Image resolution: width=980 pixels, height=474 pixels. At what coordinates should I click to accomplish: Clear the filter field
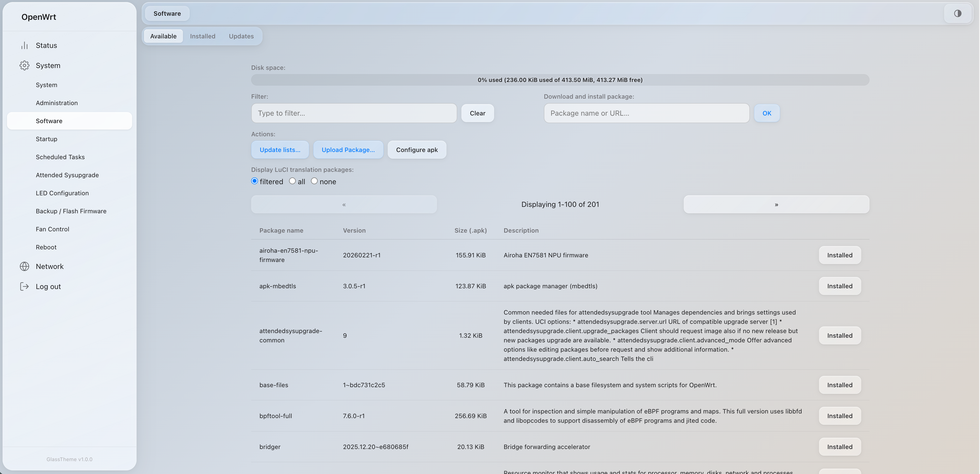[x=477, y=113]
